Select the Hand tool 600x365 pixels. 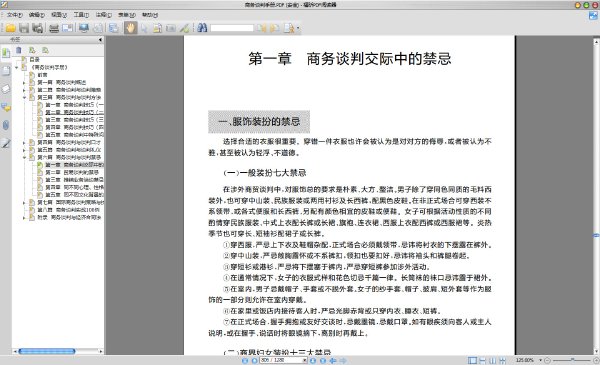coord(130,28)
